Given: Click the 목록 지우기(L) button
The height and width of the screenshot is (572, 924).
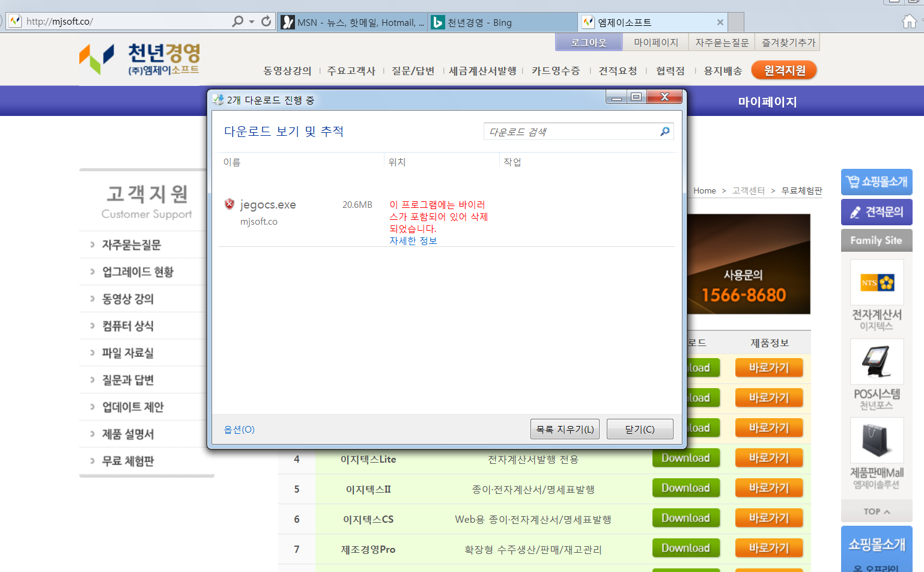Looking at the screenshot, I should [565, 429].
